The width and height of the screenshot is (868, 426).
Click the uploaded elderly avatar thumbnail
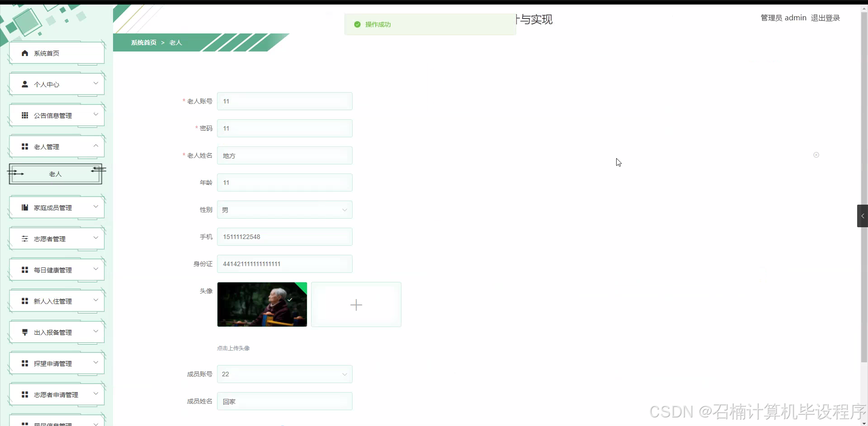click(x=262, y=304)
